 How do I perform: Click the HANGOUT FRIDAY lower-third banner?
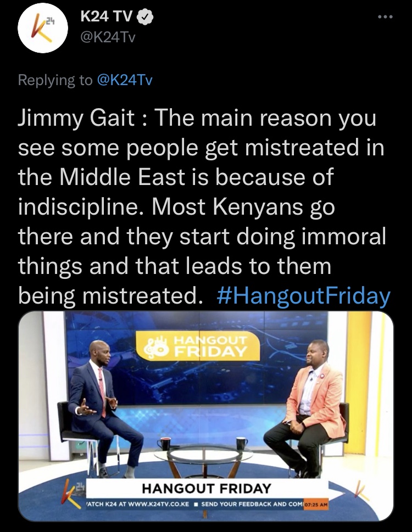pos(207,489)
